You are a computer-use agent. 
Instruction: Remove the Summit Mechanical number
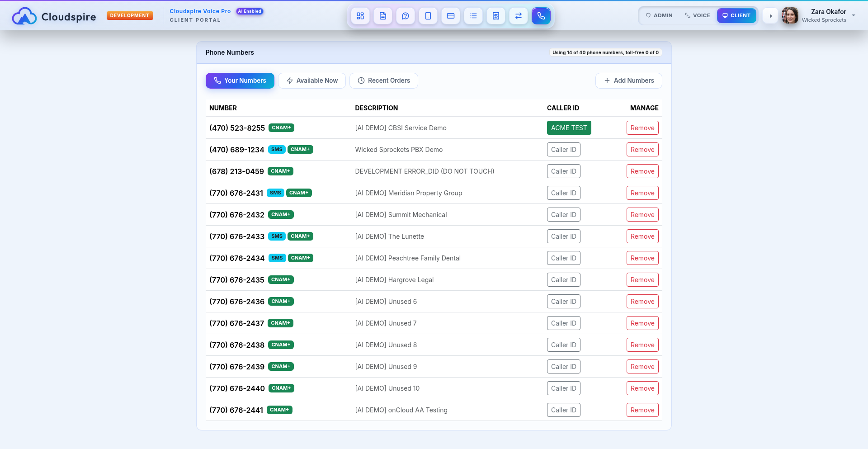[642, 215]
